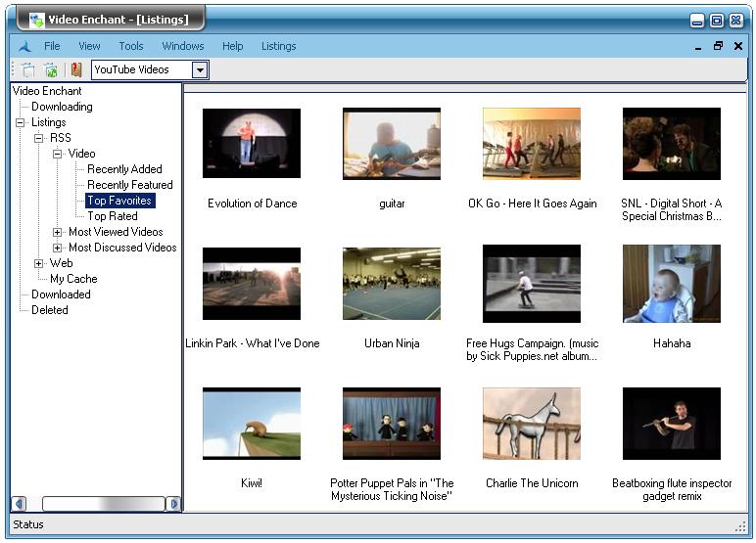Click the title bar application icon
Screen dimensions: 756x543
[x=36, y=20]
